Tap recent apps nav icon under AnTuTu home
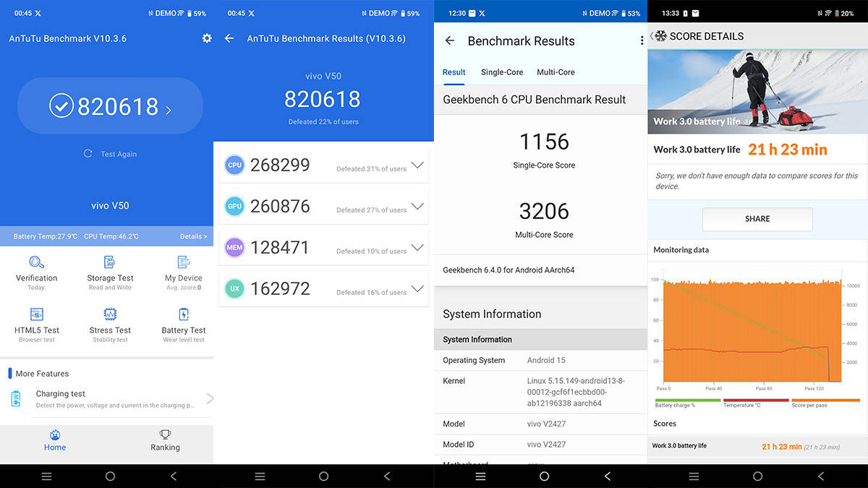Image resolution: width=868 pixels, height=488 pixels. tap(47, 476)
